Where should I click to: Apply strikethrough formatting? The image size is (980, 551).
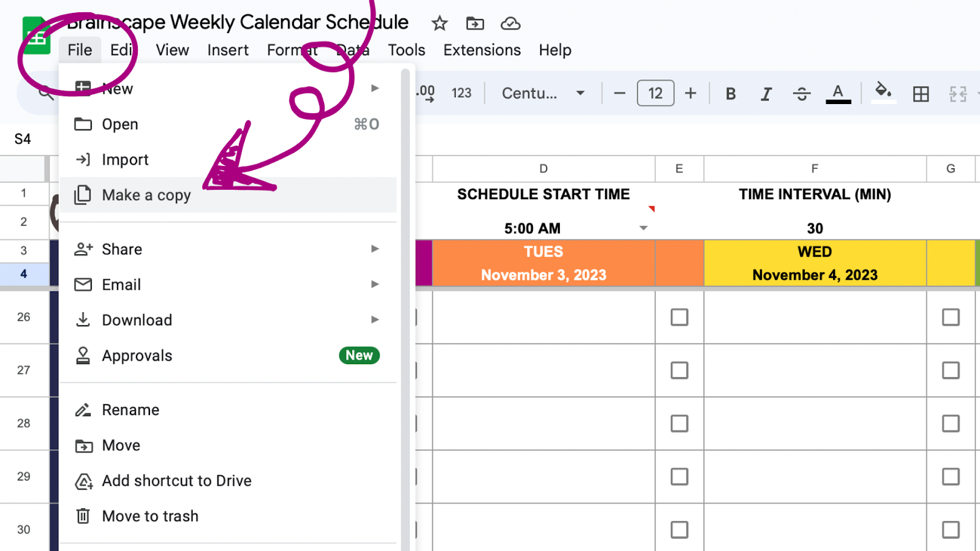802,93
